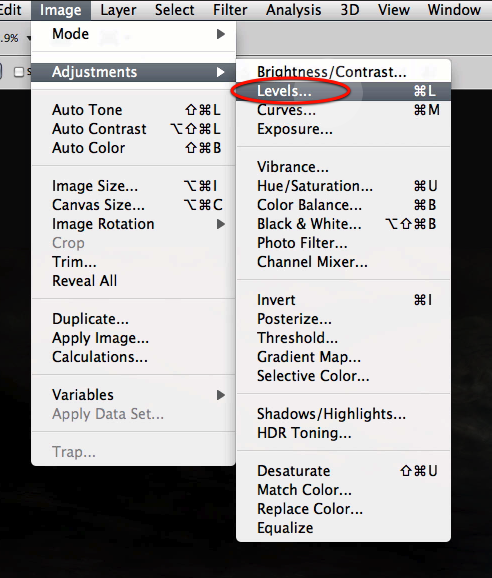Select Reveal All menu item

click(x=133, y=281)
